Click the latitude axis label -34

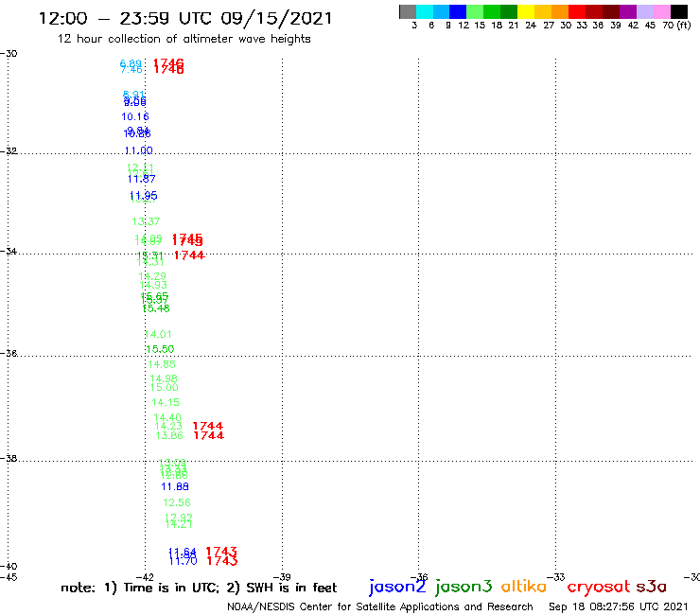tap(9, 251)
